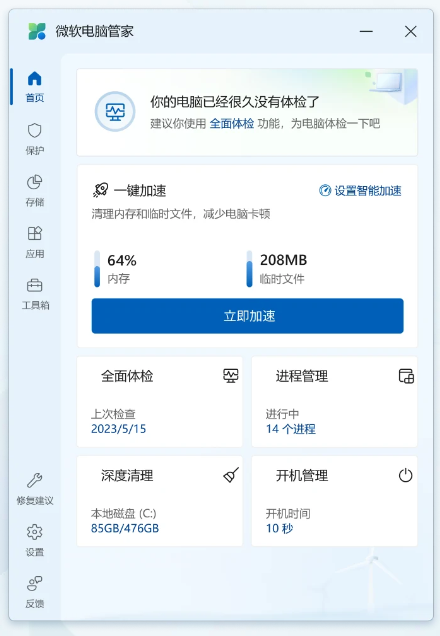
Task: Click the 你的电脑已经很久没有体检了 headline
Action: pyautogui.click(x=235, y=101)
